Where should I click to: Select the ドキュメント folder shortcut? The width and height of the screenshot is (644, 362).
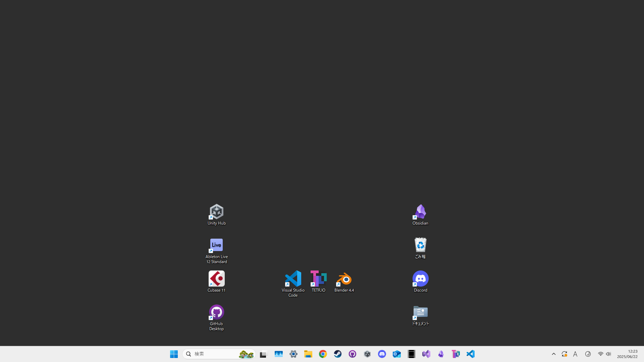[x=420, y=315]
